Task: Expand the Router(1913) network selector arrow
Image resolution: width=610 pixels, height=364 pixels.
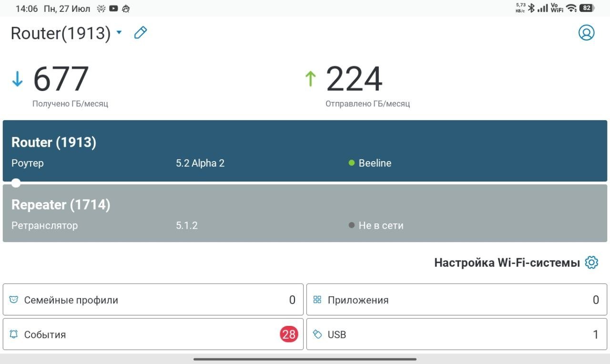Action: (x=119, y=32)
